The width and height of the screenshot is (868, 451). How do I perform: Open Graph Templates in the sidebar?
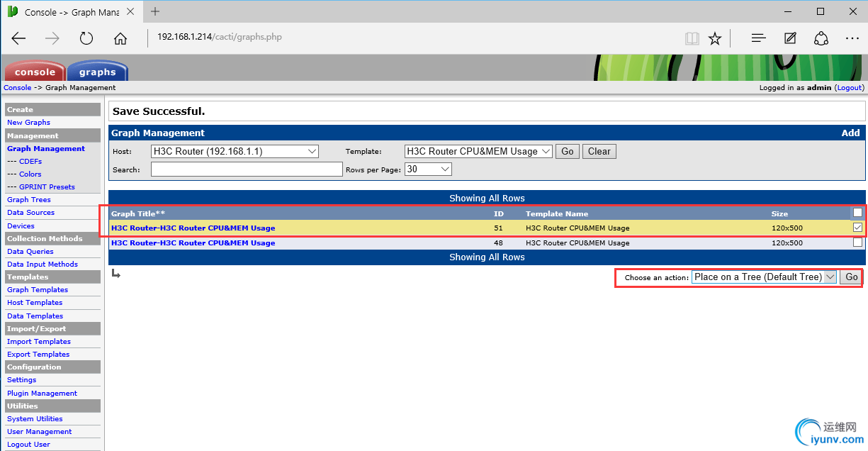point(38,290)
